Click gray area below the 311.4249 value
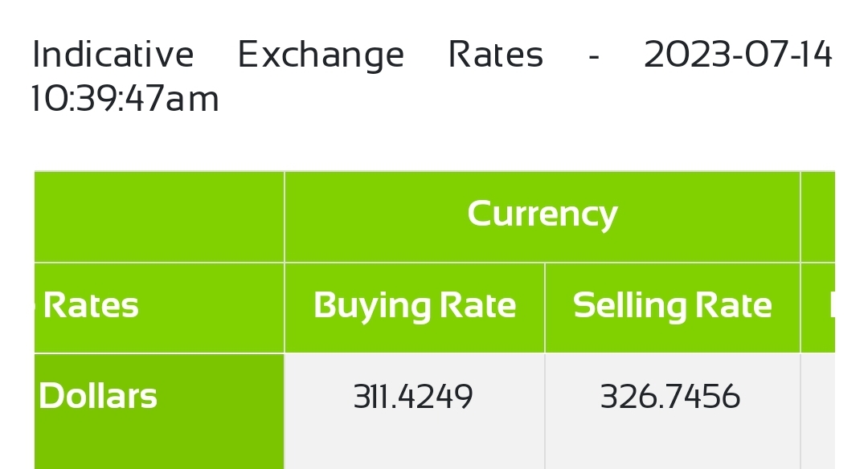Viewport: 868px width, 469px height. coord(415,442)
